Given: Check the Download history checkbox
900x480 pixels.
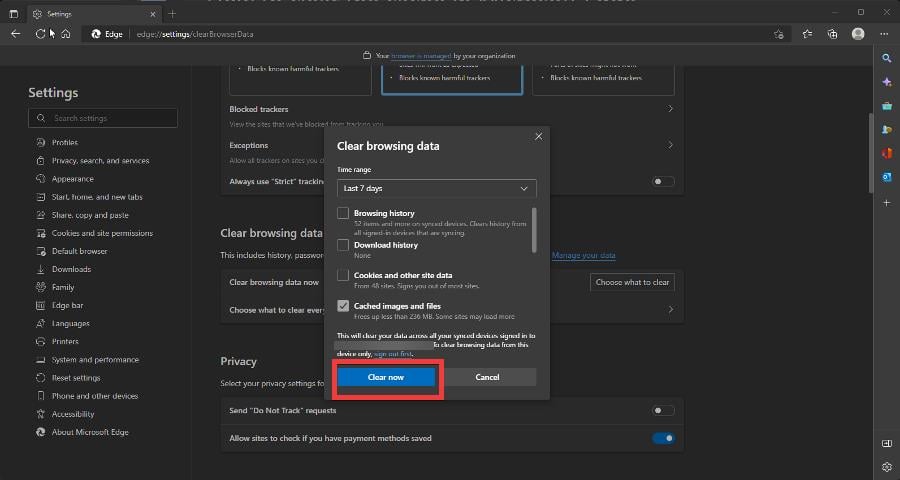Looking at the screenshot, I should point(343,245).
